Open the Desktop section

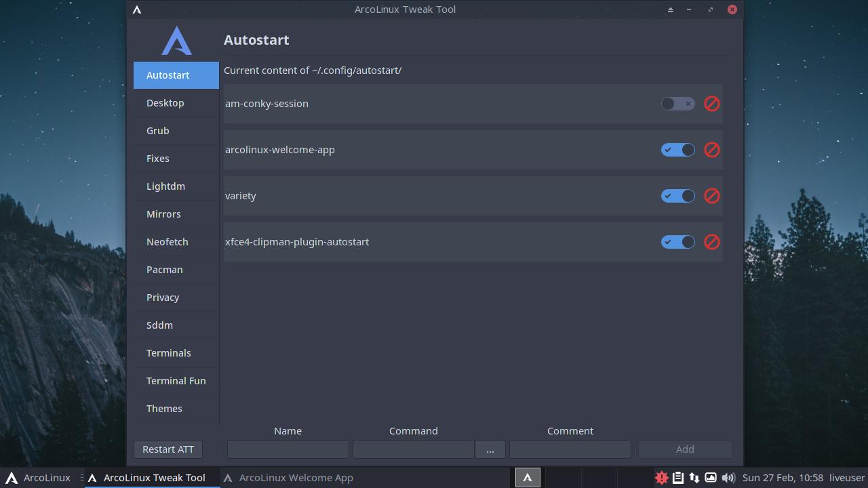click(x=176, y=103)
